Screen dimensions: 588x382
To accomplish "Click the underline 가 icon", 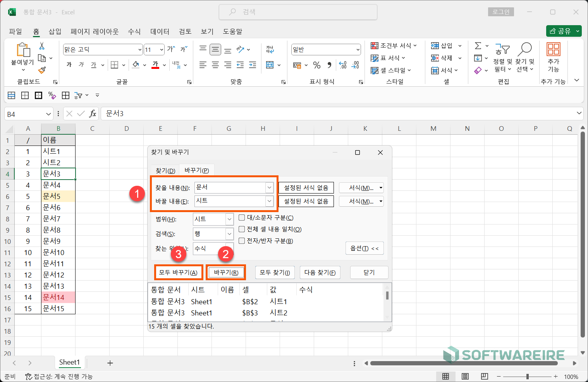I will (93, 65).
